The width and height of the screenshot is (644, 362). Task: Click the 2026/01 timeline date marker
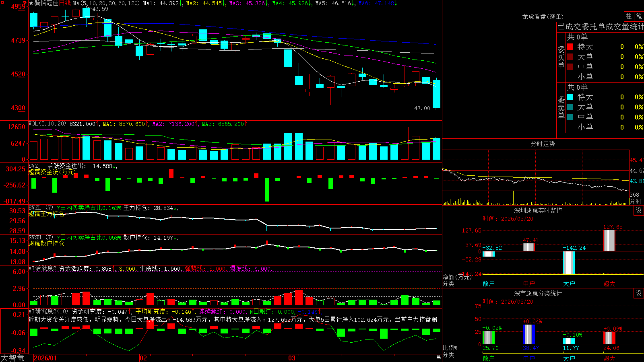coord(45,358)
